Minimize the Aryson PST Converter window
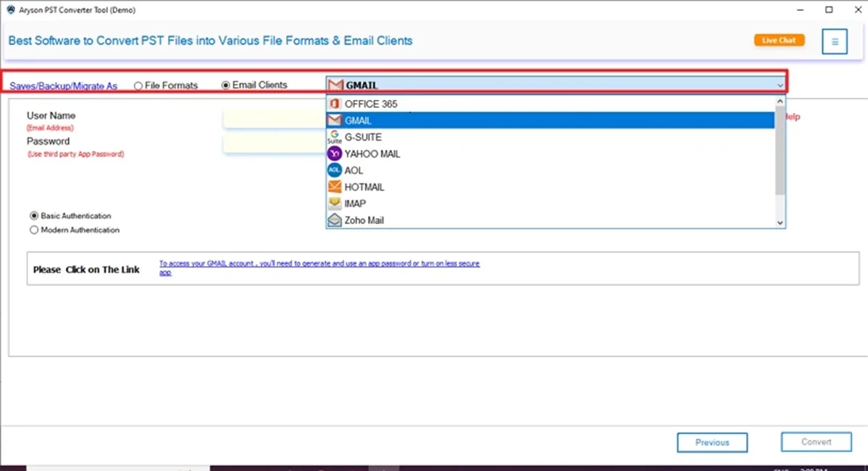The height and width of the screenshot is (471, 868). pos(800,10)
